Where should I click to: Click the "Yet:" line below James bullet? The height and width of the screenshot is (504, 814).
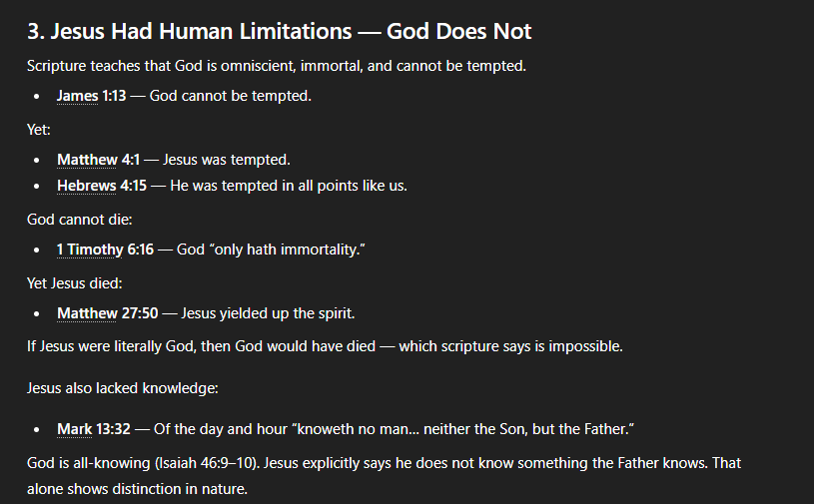(38, 128)
